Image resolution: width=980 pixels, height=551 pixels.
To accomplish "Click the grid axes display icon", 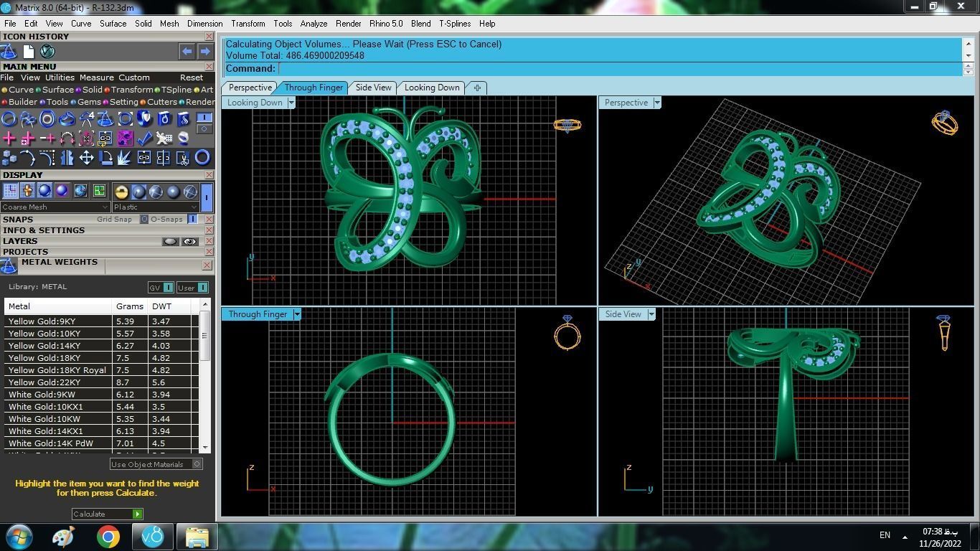I will (x=10, y=191).
